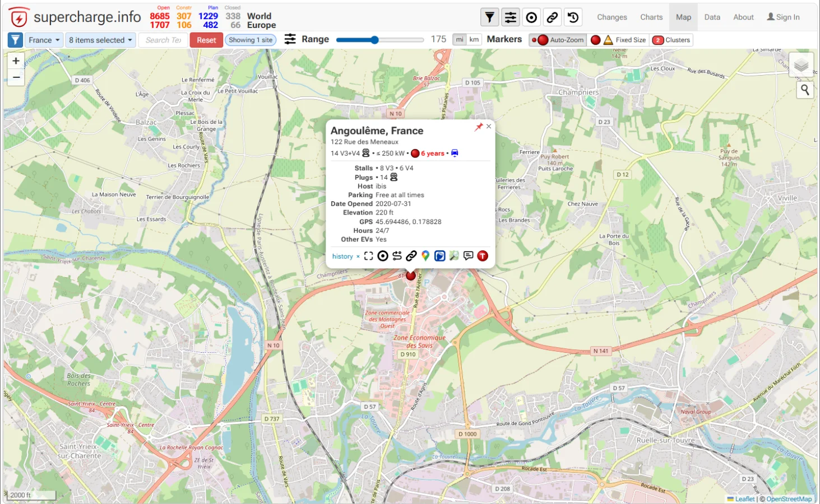Click the plug connector icon after 14 V3+V4
Image resolution: width=820 pixels, height=504 pixels.
[x=366, y=153]
